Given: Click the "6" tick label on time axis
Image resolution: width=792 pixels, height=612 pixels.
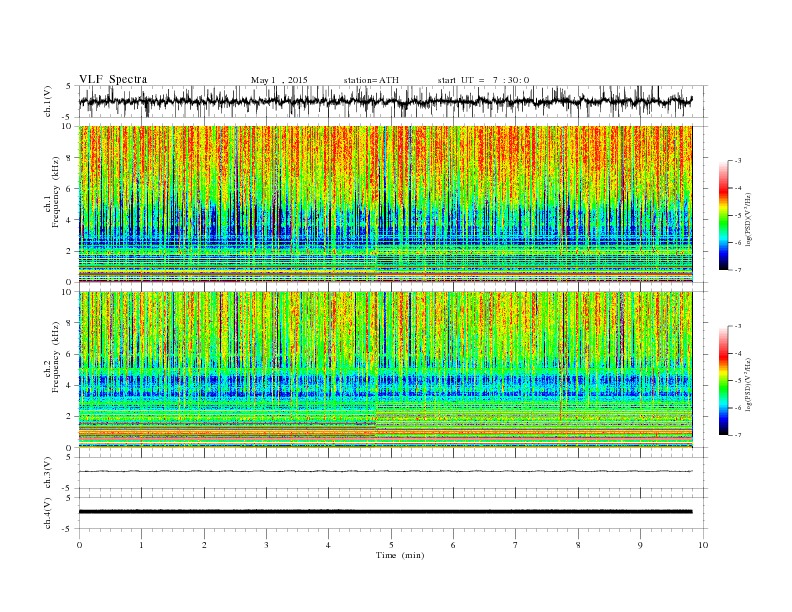Looking at the screenshot, I should [453, 545].
